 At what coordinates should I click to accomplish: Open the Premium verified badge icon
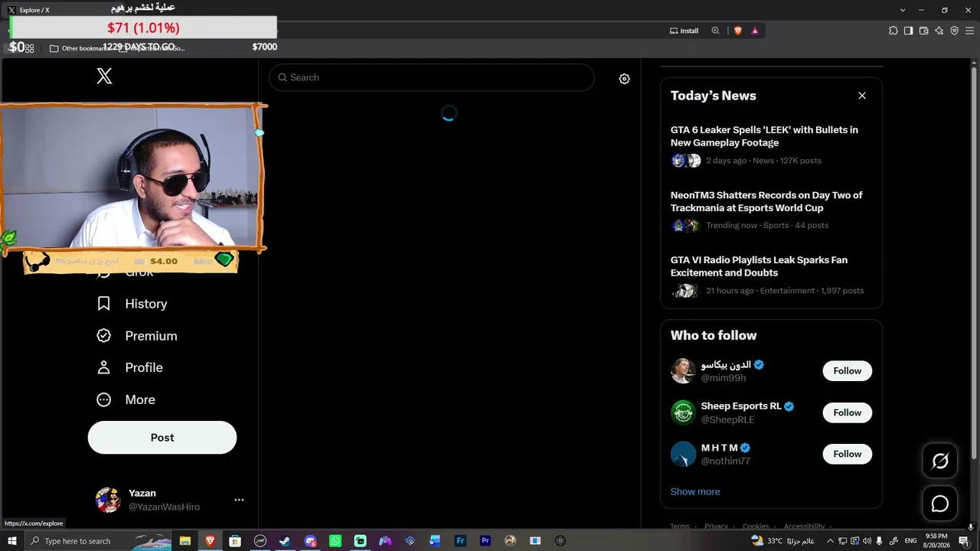pyautogui.click(x=104, y=336)
